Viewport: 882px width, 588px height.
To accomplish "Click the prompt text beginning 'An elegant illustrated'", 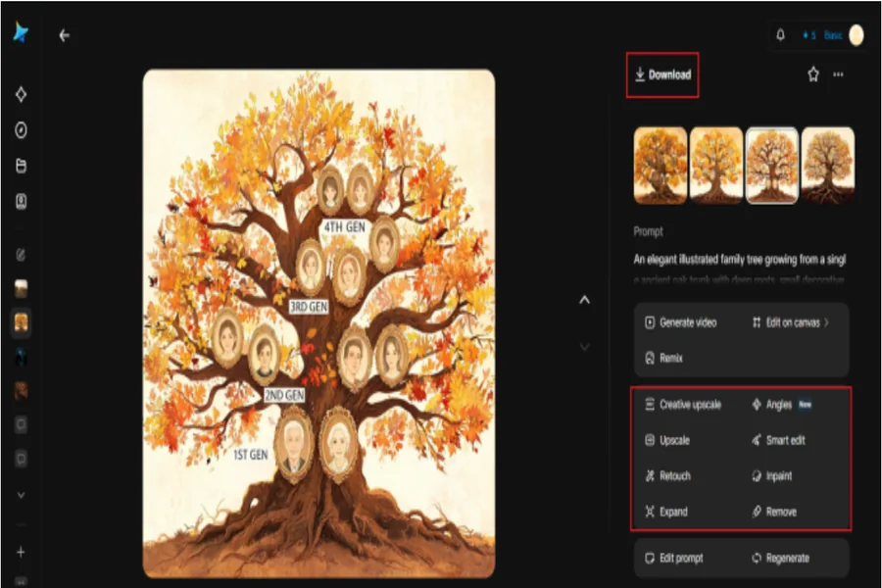I will pos(740,260).
